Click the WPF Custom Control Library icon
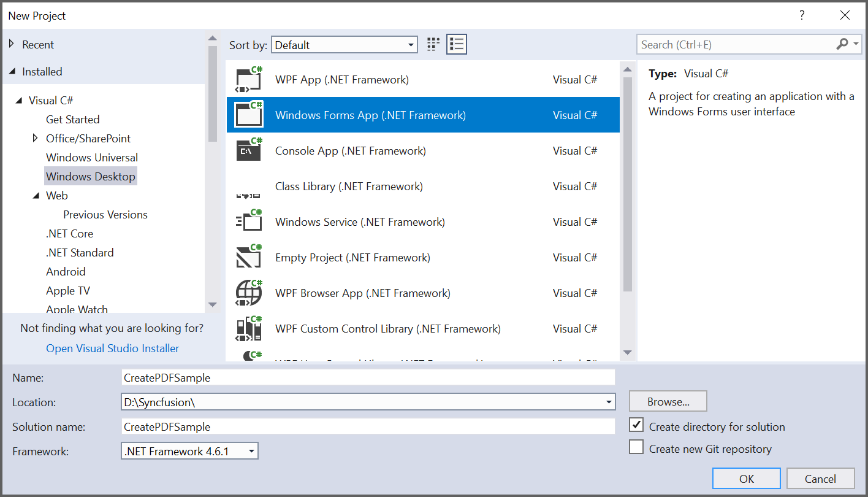868x497 pixels. [x=249, y=329]
